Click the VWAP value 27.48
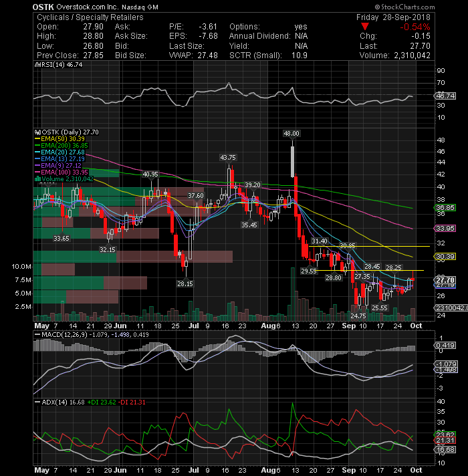This screenshot has height=476, width=468. click(x=208, y=55)
